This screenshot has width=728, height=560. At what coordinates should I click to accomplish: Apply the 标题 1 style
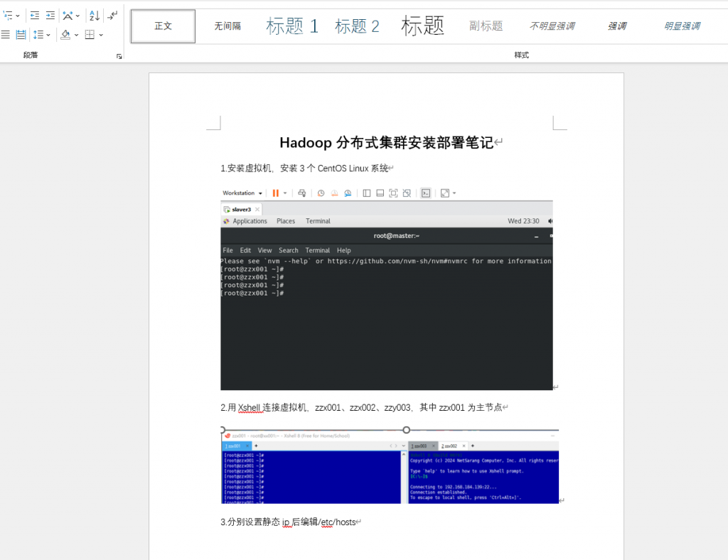pos(291,26)
